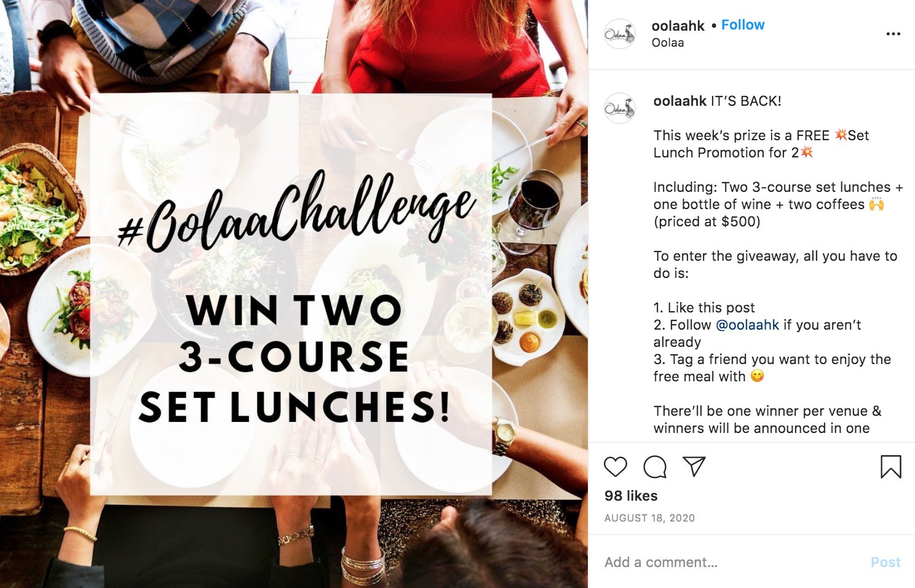Open the oolaahk username in the header
The image size is (915, 588).
pyautogui.click(x=678, y=26)
